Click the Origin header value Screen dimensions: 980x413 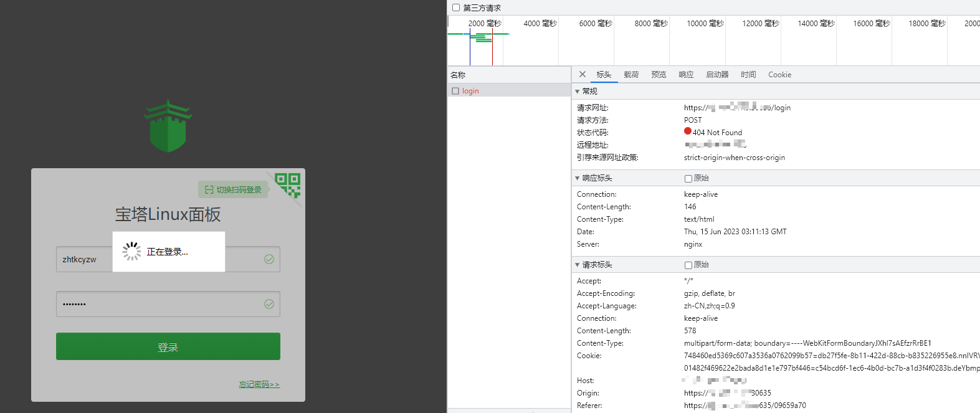(x=728, y=393)
